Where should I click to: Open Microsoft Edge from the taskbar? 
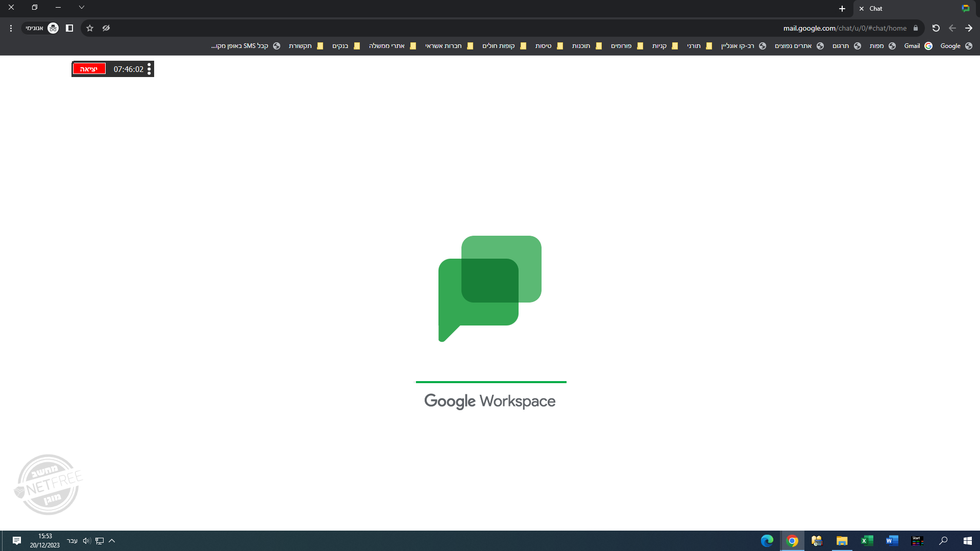click(x=767, y=541)
